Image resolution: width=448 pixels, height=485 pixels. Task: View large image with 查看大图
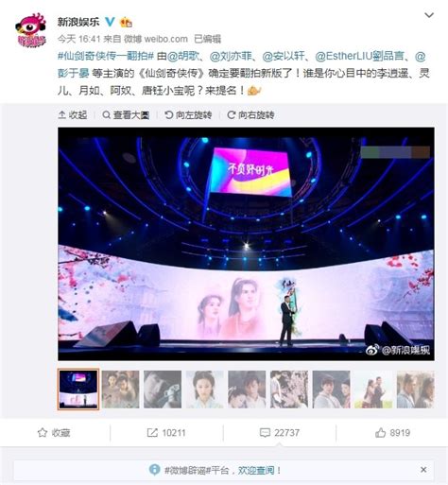tap(126, 115)
